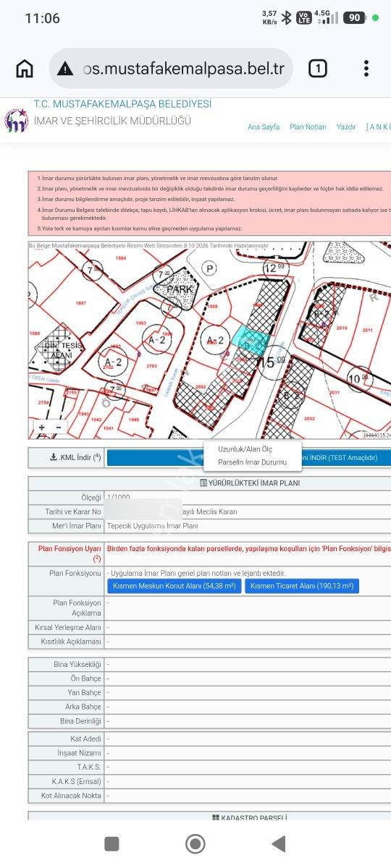Open Kısmen Meskun Konut Alanı (54,38 m²)
The height and width of the screenshot is (868, 391).
pyautogui.click(x=175, y=586)
